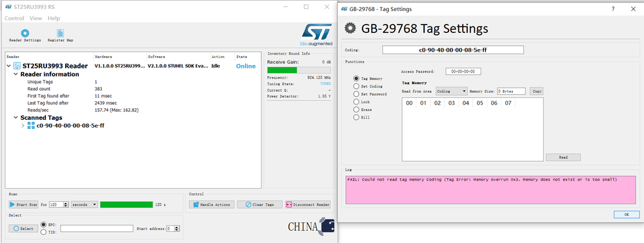Image resolution: width=644 pixels, height=243 pixels.
Task: Click the Read button in Tag Memory
Action: (563, 157)
